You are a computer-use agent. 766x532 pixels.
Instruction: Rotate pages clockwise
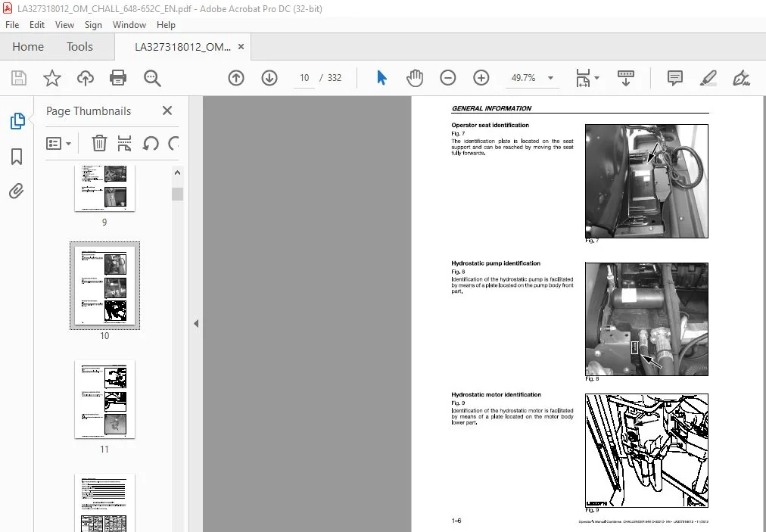coord(173,144)
